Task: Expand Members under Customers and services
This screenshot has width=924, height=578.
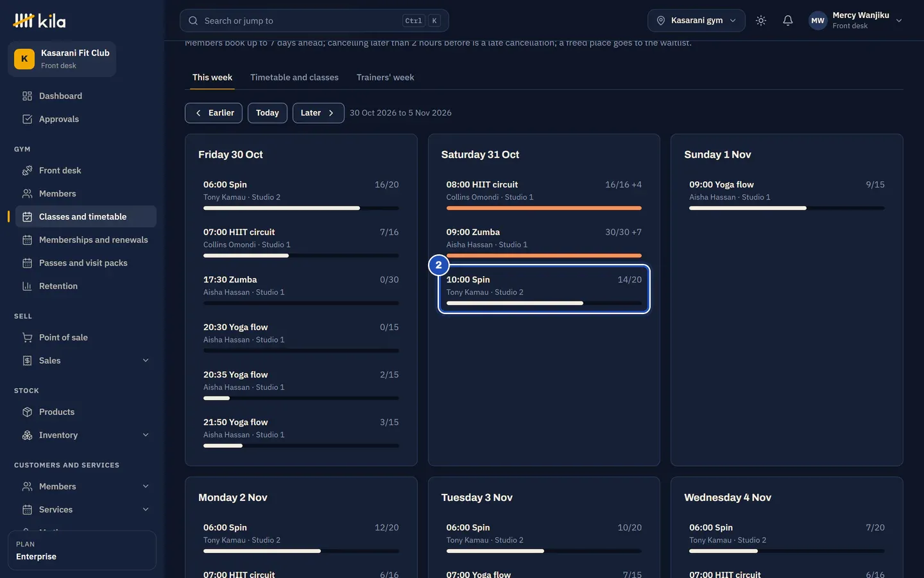Action: pos(85,486)
